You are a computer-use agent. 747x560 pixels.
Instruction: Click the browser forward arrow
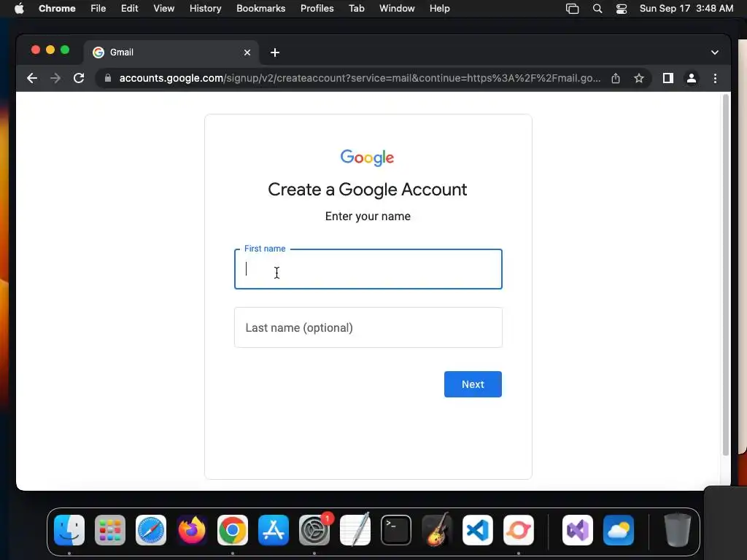pyautogui.click(x=55, y=78)
